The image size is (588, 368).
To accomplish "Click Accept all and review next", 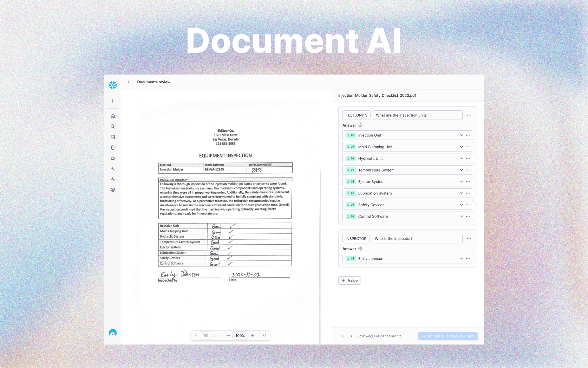I will 448,336.
